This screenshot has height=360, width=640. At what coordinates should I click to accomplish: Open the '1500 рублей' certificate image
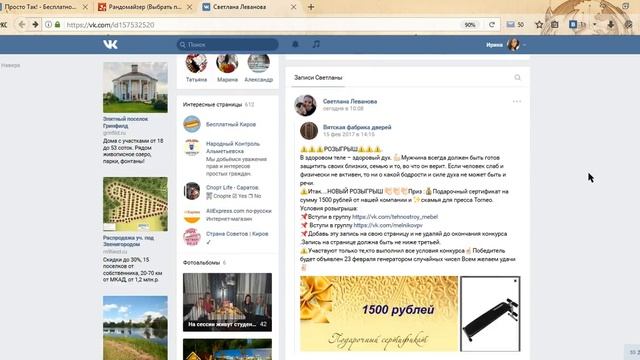point(379,313)
